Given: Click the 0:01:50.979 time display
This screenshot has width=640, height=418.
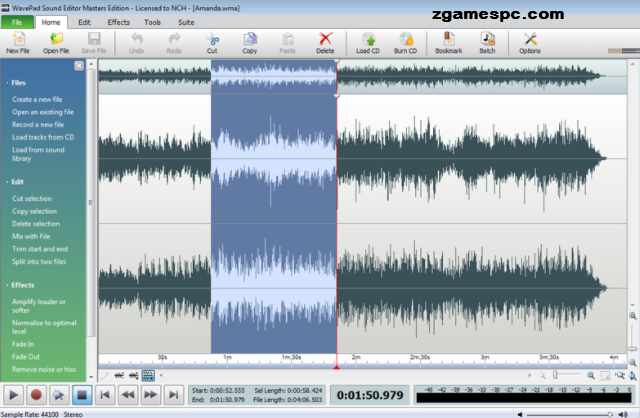Looking at the screenshot, I should click(x=370, y=395).
